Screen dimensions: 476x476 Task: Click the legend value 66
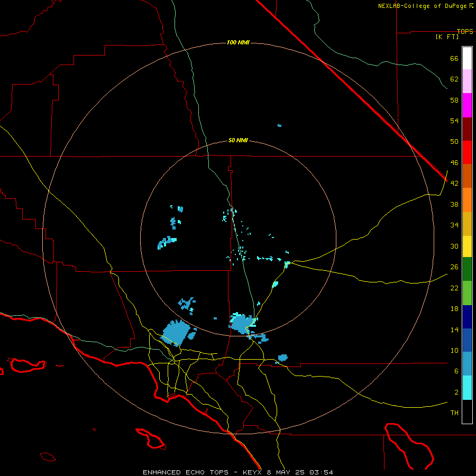[x=454, y=58]
